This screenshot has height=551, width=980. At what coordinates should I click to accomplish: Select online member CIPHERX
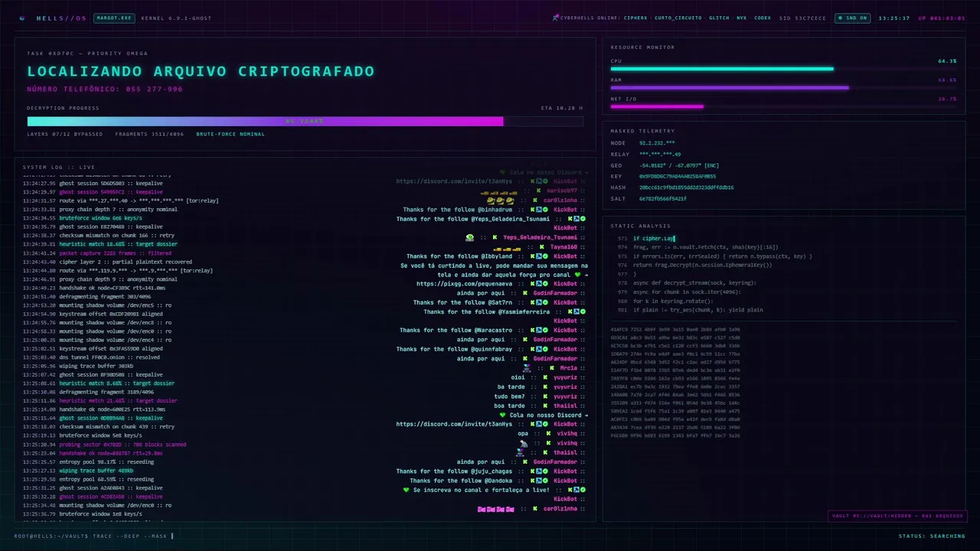click(635, 18)
